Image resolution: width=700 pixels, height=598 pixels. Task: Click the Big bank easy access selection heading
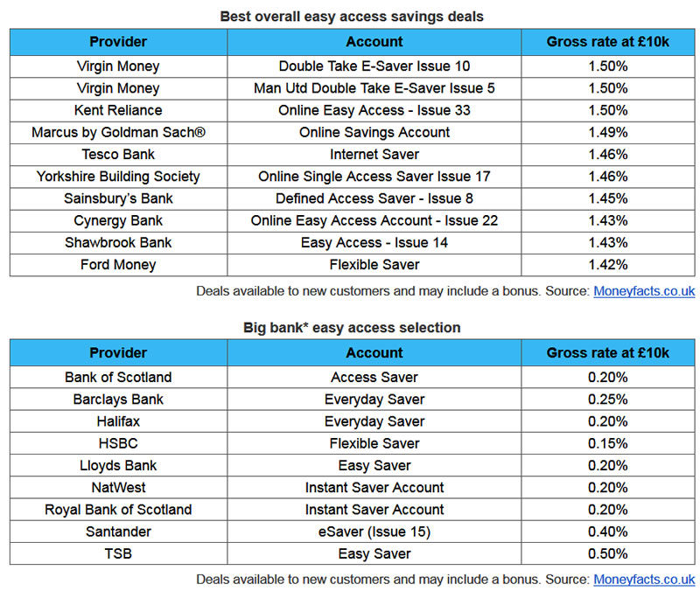(352, 328)
